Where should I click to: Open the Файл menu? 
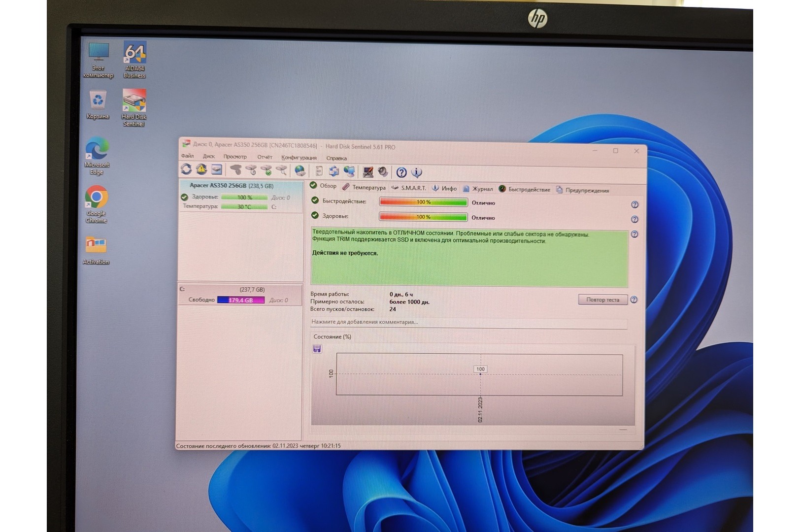188,156
